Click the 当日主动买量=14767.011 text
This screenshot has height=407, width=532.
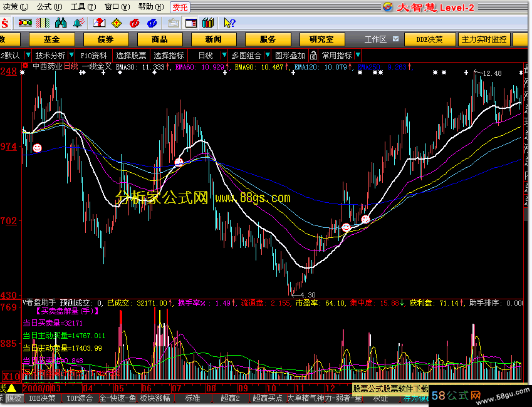click(x=64, y=336)
